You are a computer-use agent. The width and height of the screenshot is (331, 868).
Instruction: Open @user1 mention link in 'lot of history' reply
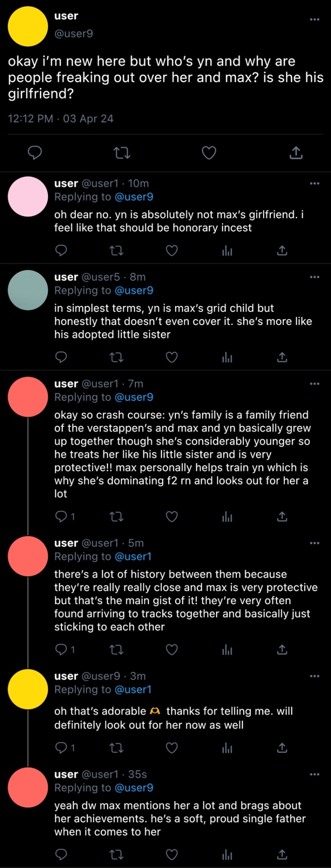pyautogui.click(x=133, y=557)
